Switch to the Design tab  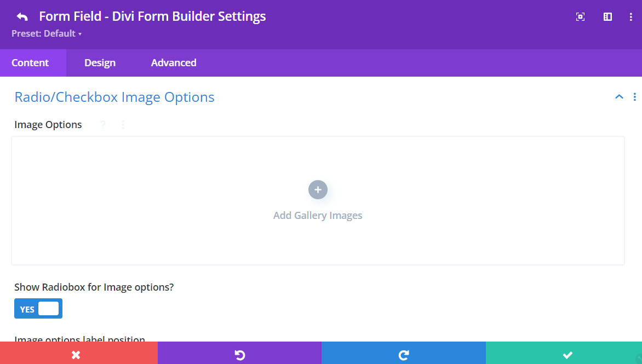click(100, 62)
